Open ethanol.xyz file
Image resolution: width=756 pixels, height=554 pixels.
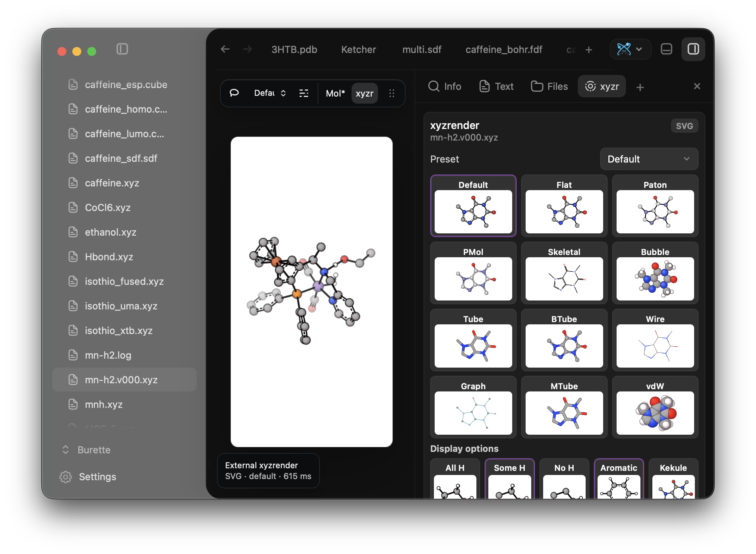pyautogui.click(x=124, y=232)
